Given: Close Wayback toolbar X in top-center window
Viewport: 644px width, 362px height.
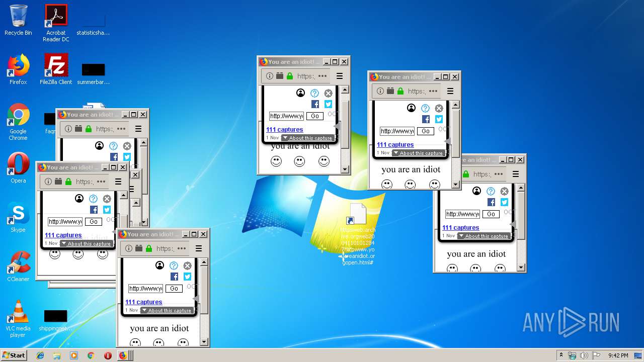Looking at the screenshot, I should 328,93.
